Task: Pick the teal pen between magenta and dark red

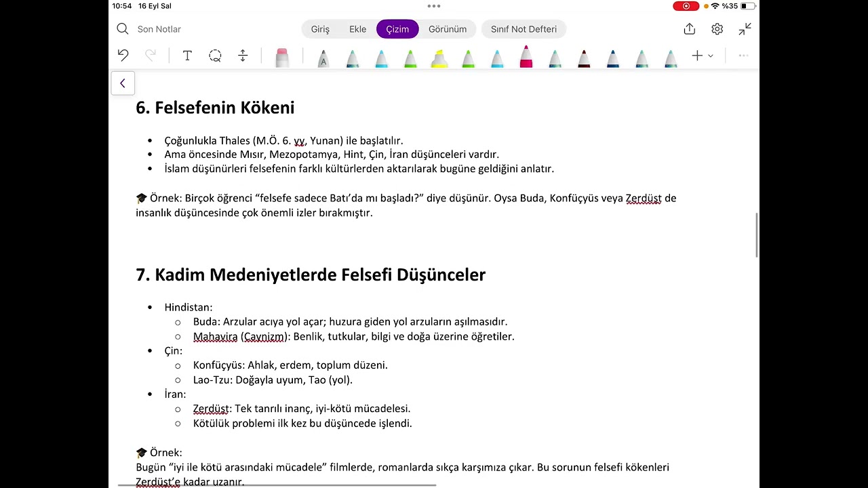Action: (x=555, y=58)
